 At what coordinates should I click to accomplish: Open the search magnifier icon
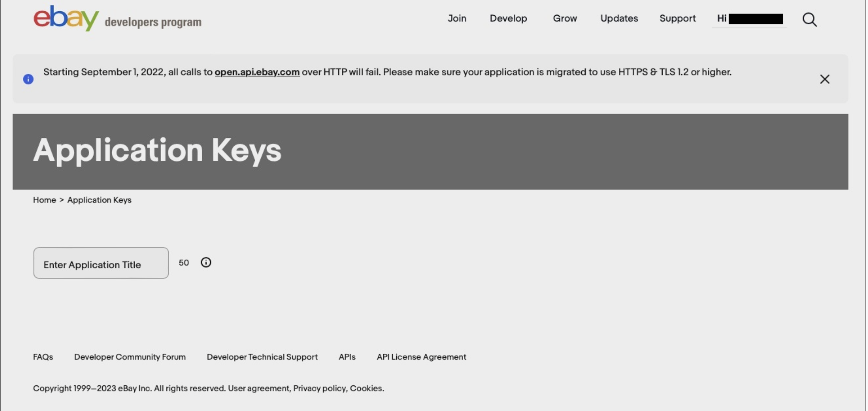click(809, 20)
